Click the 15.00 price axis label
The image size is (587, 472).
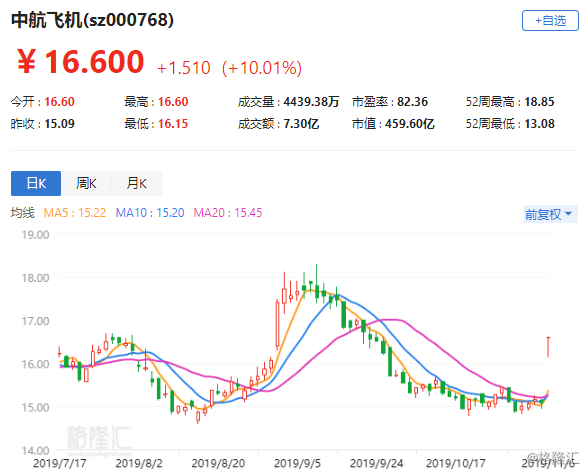pos(35,407)
